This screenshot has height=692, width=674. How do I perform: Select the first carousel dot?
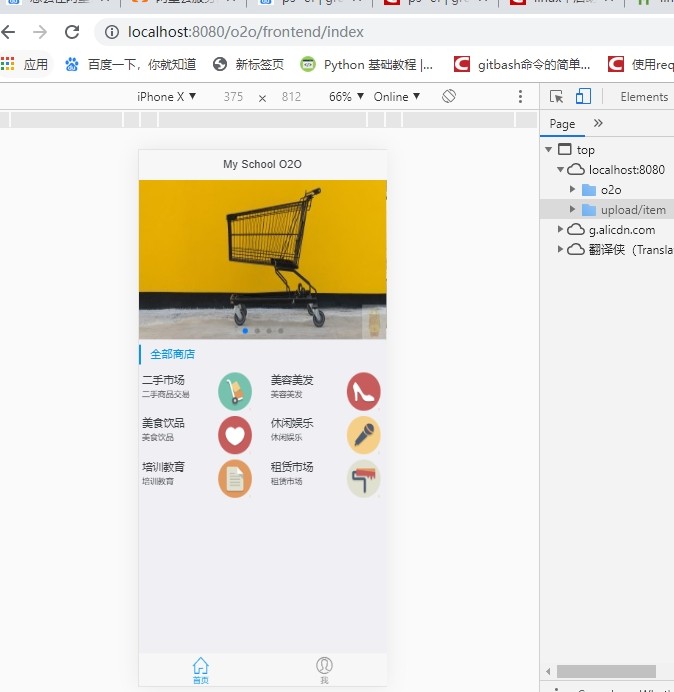[x=245, y=331]
